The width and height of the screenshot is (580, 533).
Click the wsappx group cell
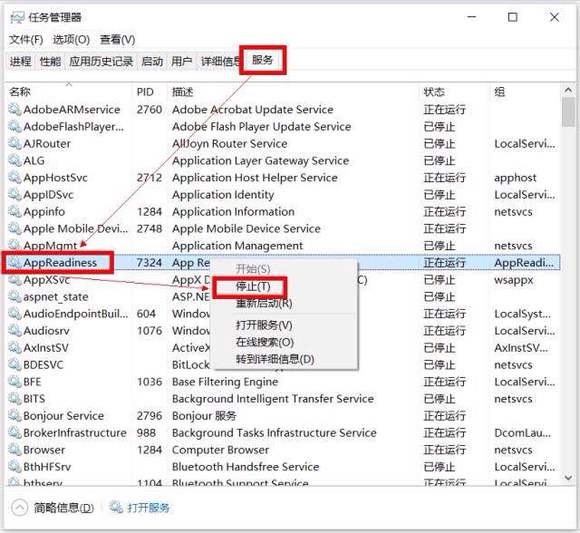click(514, 280)
